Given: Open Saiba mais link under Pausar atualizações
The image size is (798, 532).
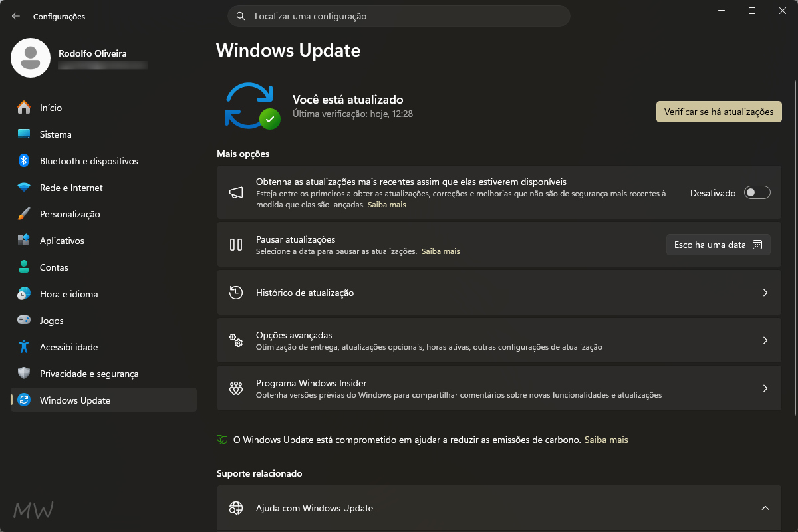Looking at the screenshot, I should tap(441, 251).
